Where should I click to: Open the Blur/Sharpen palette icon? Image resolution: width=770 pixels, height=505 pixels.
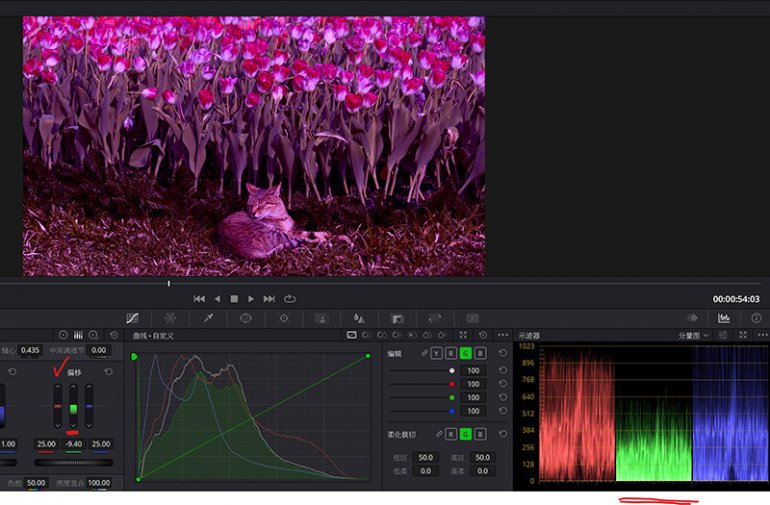359,318
